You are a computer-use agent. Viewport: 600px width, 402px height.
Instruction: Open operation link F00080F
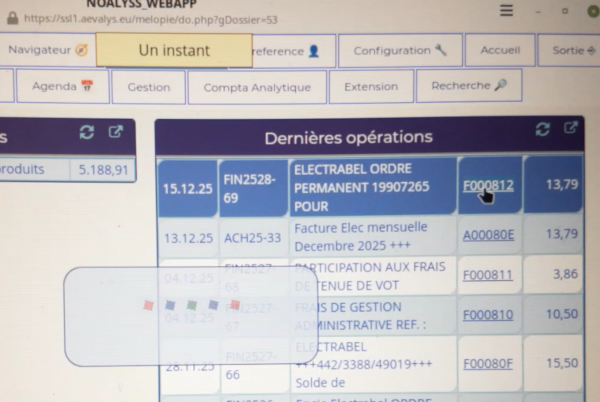pos(488,366)
